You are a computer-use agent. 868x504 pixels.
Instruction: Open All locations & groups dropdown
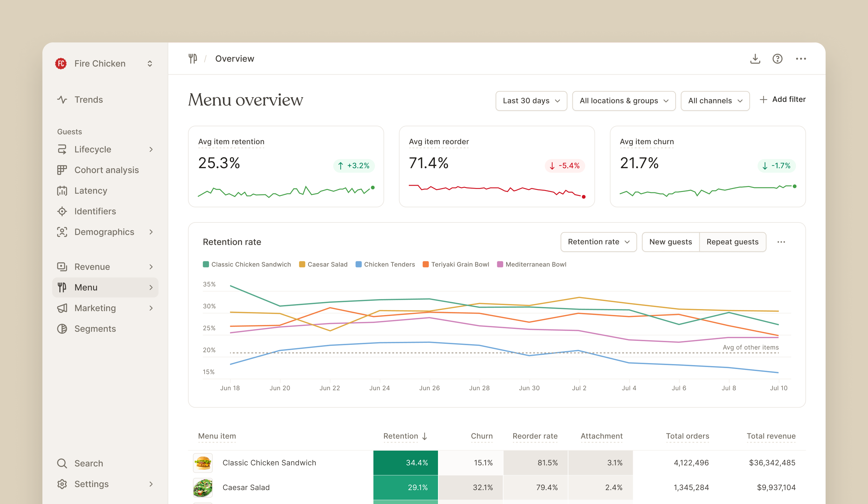(624, 101)
